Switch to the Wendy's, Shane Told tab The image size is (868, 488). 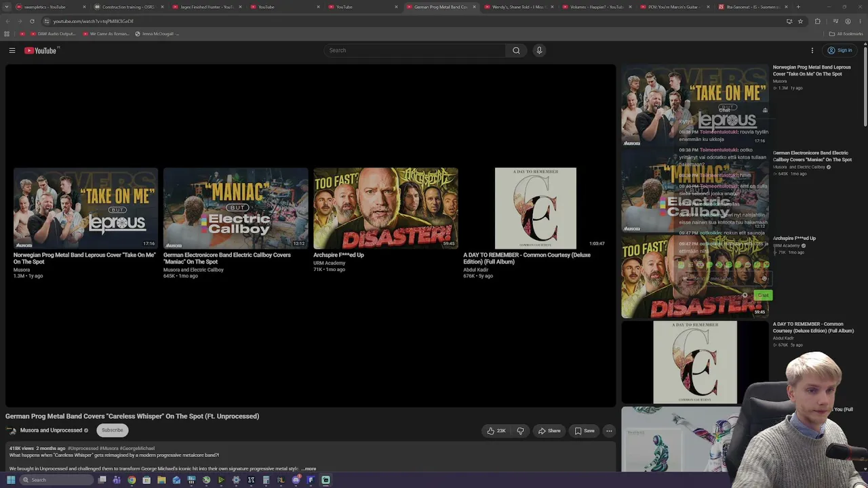pyautogui.click(x=519, y=7)
